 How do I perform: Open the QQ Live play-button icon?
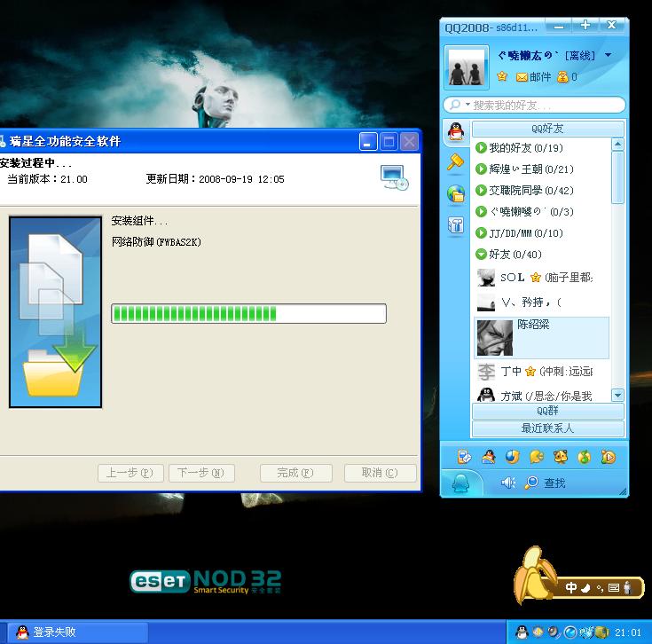point(609,457)
